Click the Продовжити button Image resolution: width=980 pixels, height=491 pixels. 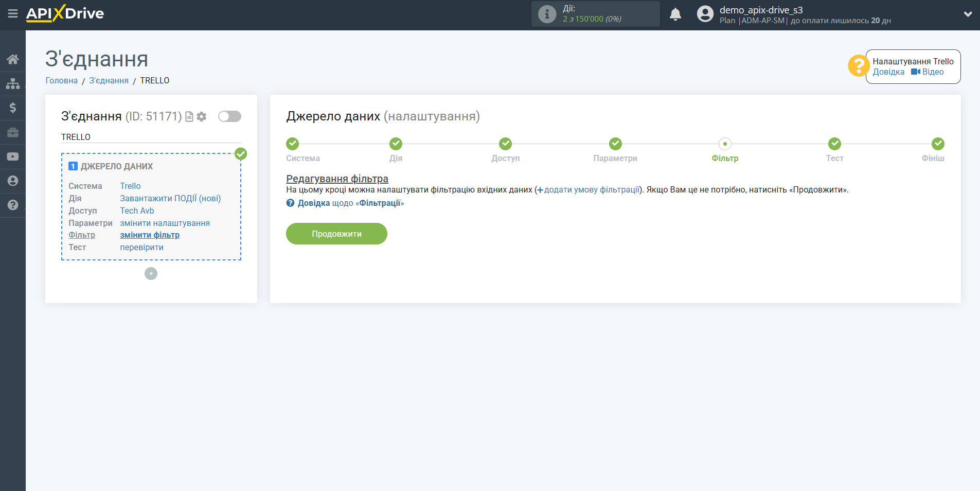[x=336, y=234]
